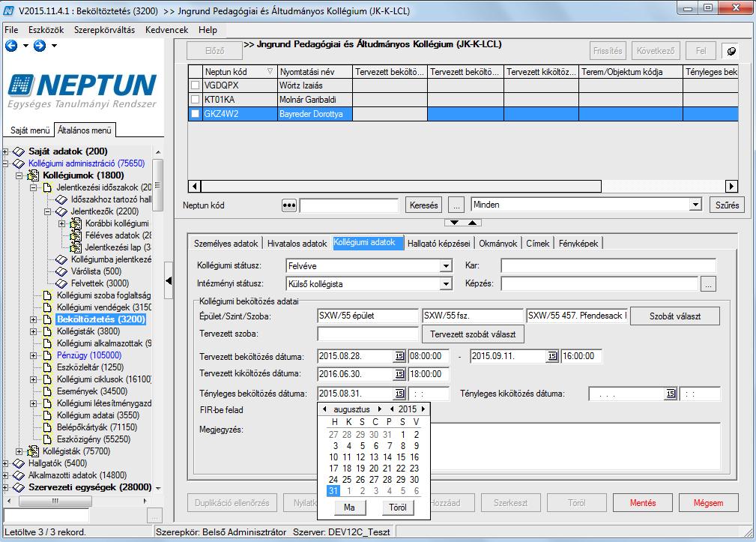Click the menu tree's vertical scrollbar
Viewport: 756px width, 542px height.
157,184
